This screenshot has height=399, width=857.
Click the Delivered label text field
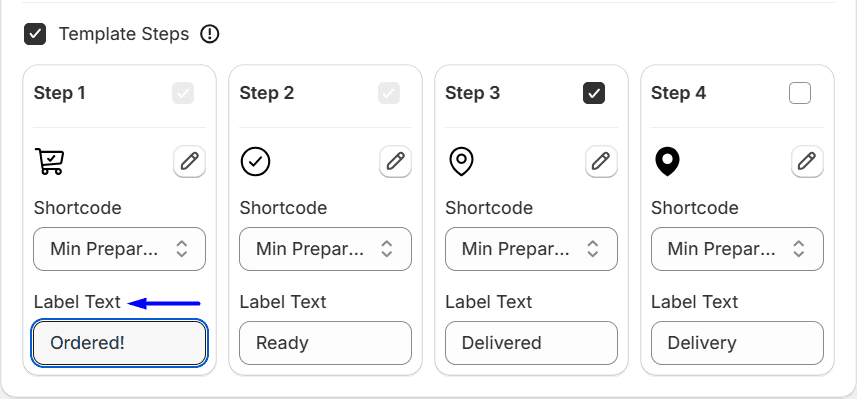tap(531, 343)
